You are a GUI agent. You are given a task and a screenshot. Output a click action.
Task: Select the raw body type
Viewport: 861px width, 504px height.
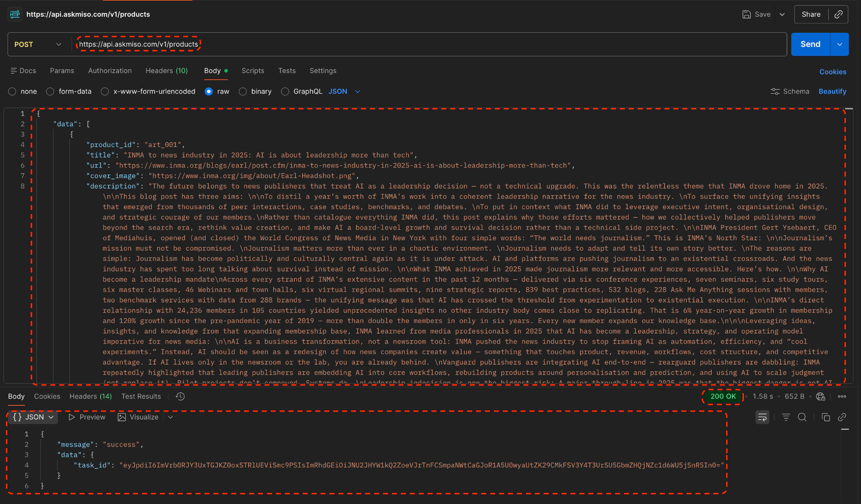209,91
